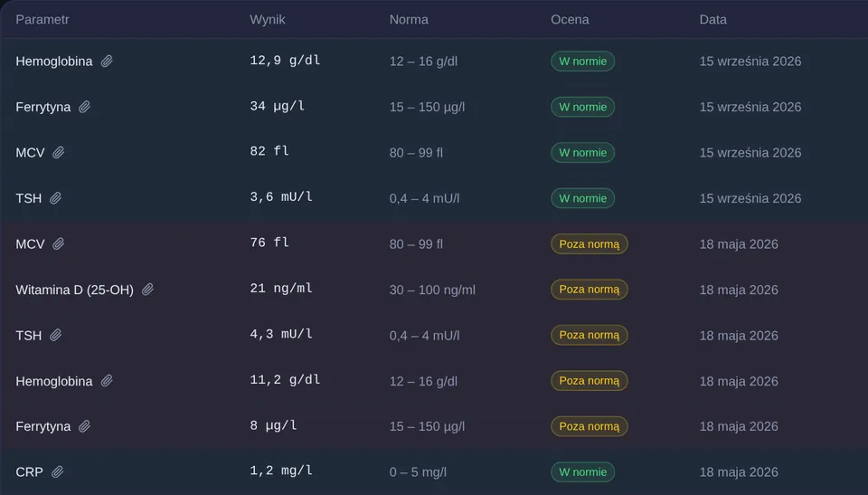Open Witamina D (25-OH) attachment icon
The width and height of the screenshot is (868, 495).
(147, 290)
